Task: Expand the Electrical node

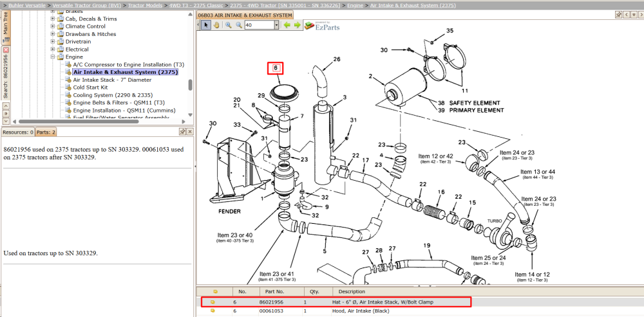Action: point(53,50)
